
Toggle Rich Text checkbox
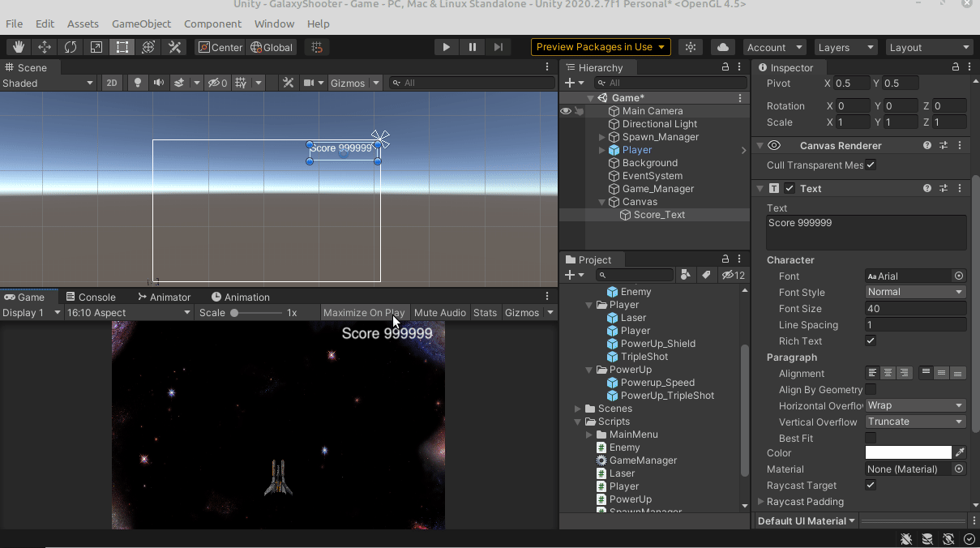871,341
